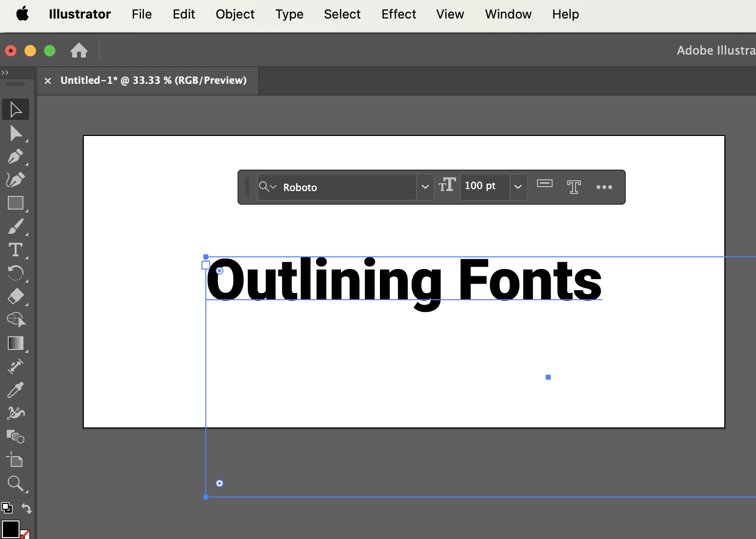
Task: Open the Effect menu
Action: click(398, 15)
